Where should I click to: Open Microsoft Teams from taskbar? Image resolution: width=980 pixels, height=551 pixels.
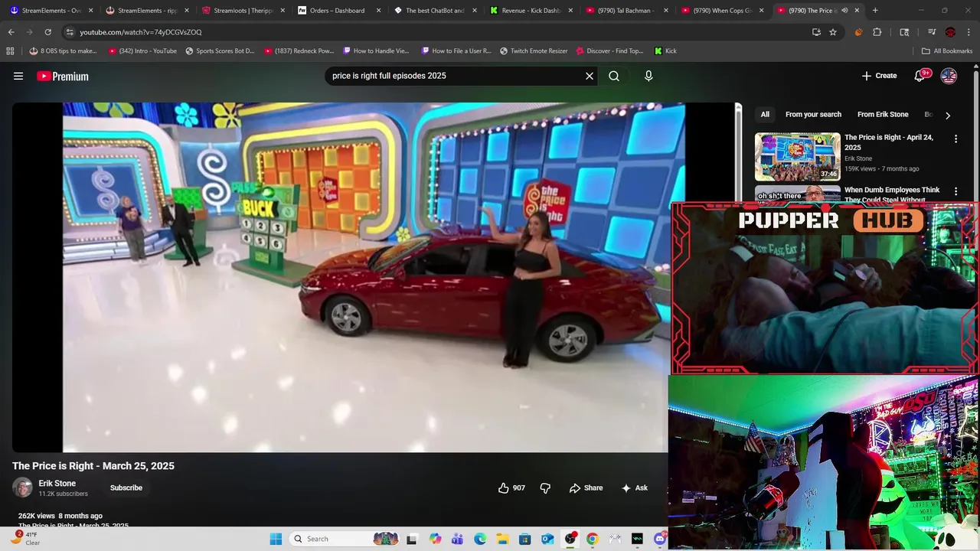[457, 539]
